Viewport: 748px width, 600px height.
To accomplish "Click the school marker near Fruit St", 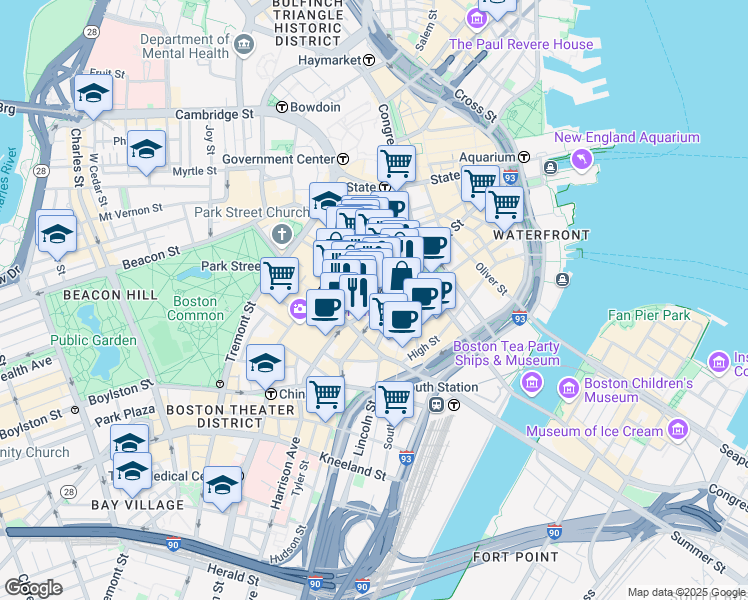I will click(94, 97).
